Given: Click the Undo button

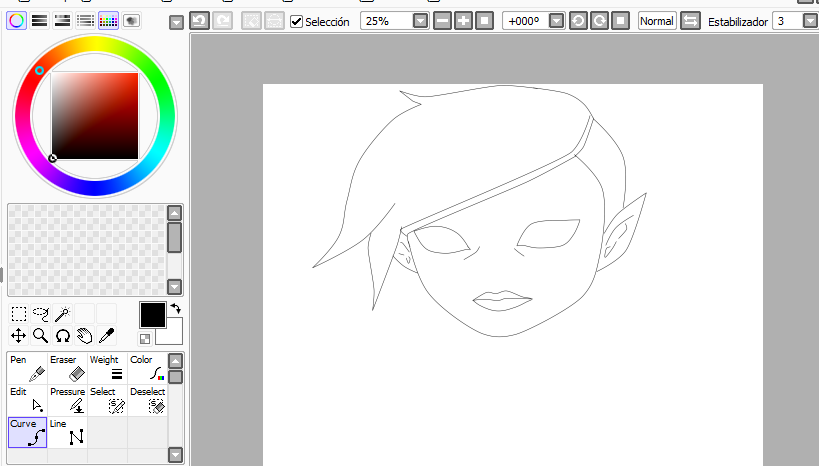Looking at the screenshot, I should pyautogui.click(x=200, y=21).
